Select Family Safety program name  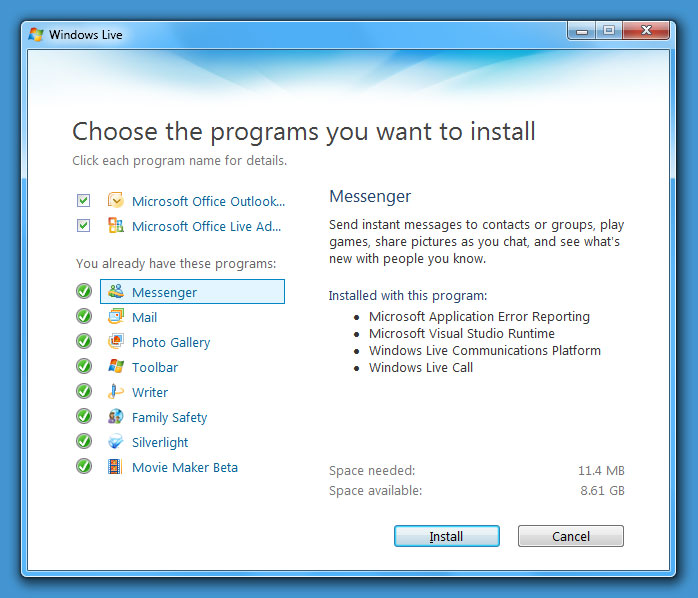point(170,417)
